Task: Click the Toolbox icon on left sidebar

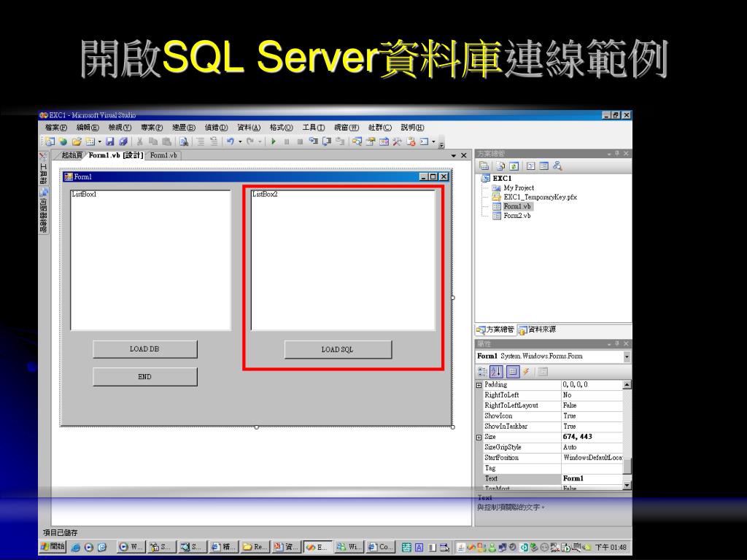Action: pyautogui.click(x=43, y=169)
